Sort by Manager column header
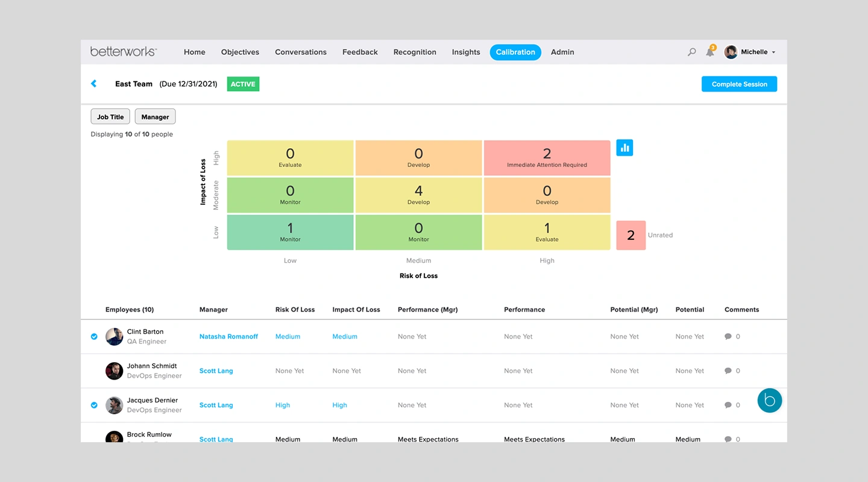The width and height of the screenshot is (868, 482). click(213, 310)
